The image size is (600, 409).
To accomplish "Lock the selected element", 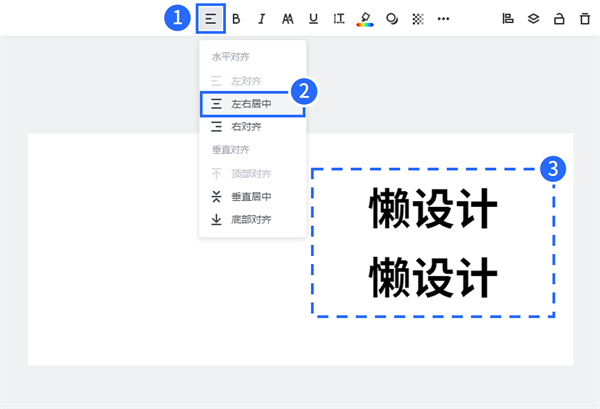I will pyautogui.click(x=559, y=18).
